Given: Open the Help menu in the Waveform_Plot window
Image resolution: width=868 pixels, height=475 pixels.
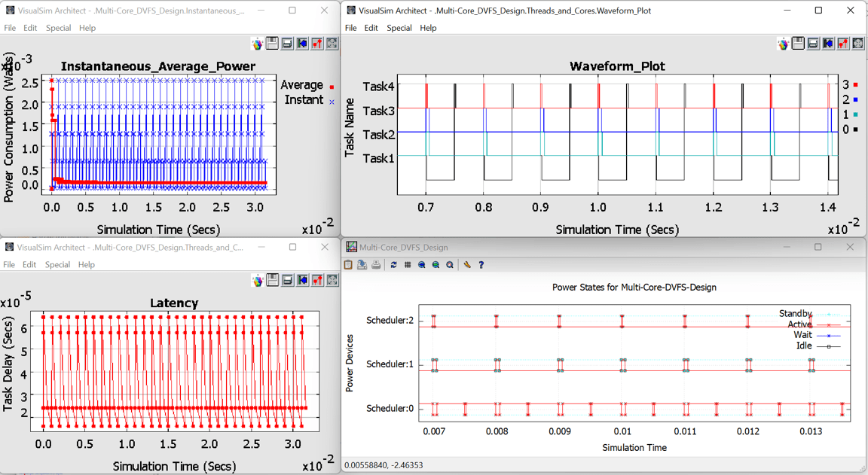Looking at the screenshot, I should tap(428, 28).
